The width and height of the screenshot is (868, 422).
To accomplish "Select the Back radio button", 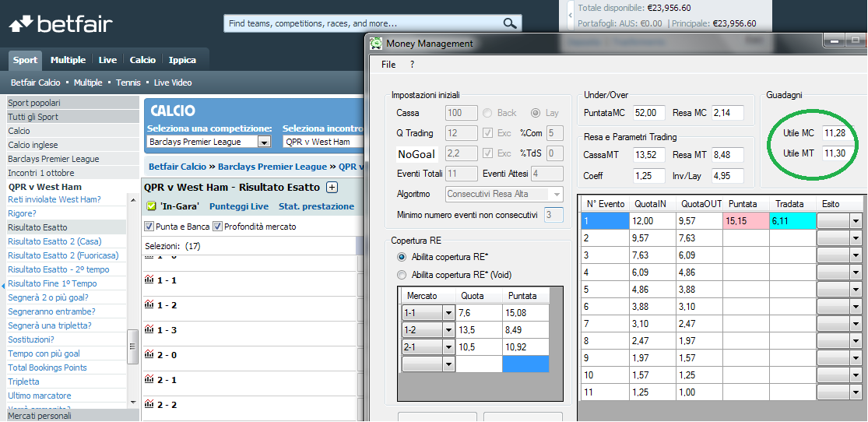I will (487, 113).
